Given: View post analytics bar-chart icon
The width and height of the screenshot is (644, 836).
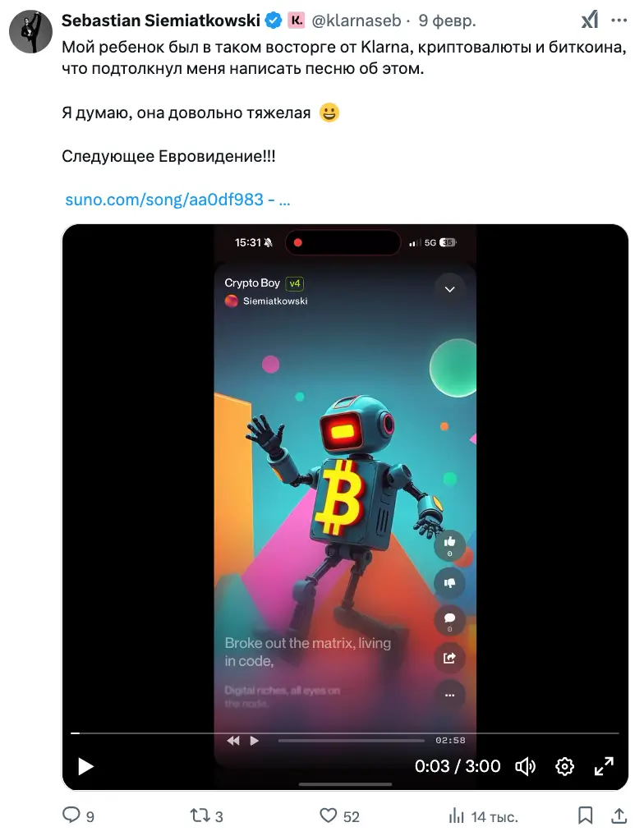Looking at the screenshot, I should pyautogui.click(x=457, y=815).
